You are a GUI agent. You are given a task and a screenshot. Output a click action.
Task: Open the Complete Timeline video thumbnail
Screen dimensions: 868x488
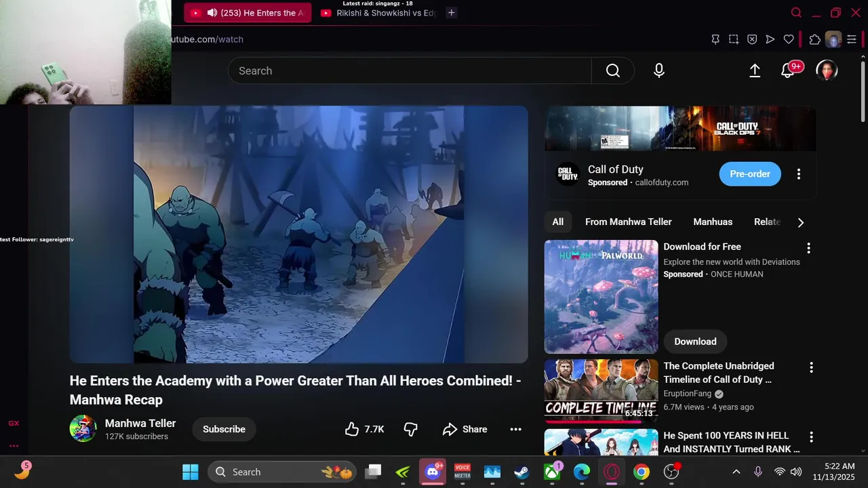point(601,391)
